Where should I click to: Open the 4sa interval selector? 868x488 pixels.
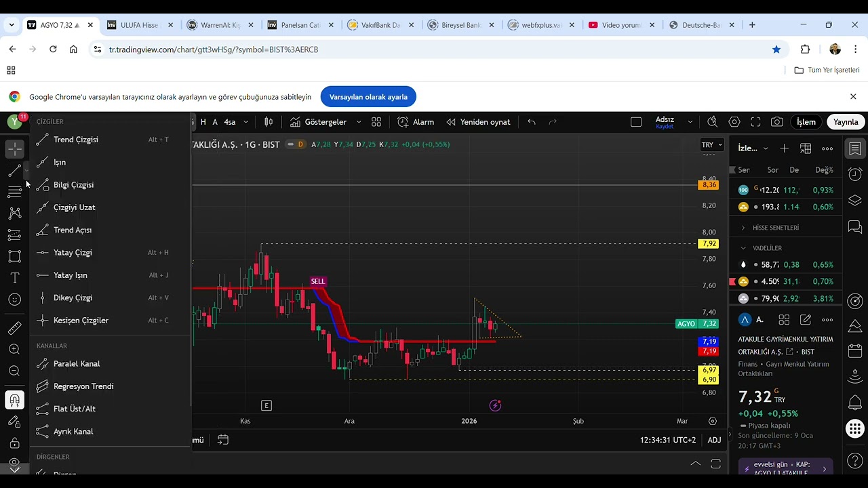[230, 122]
